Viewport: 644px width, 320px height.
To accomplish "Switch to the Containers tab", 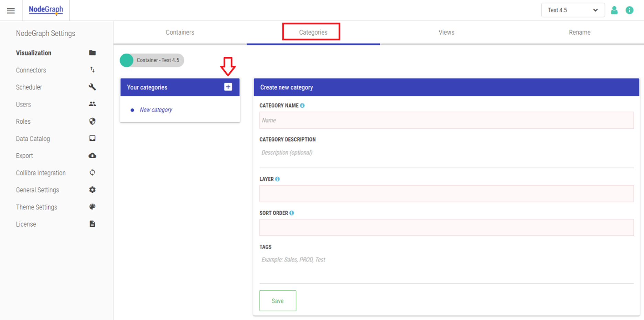I will click(x=180, y=32).
